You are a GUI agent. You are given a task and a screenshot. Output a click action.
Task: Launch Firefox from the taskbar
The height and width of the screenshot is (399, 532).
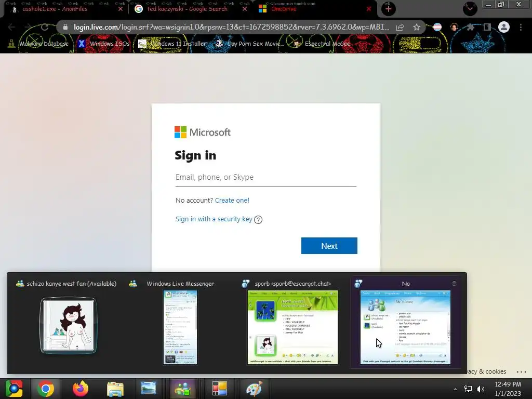point(81,389)
